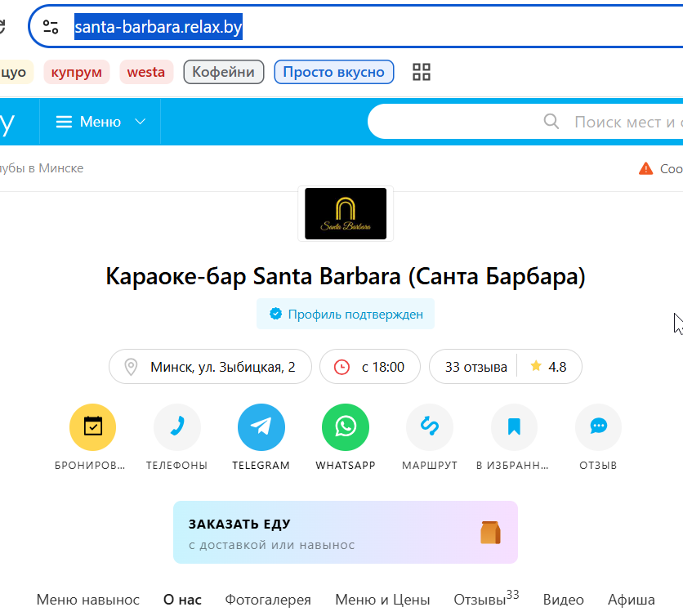The width and height of the screenshot is (683, 616).
Task: Click the orange warning triangle icon
Action: point(645,168)
